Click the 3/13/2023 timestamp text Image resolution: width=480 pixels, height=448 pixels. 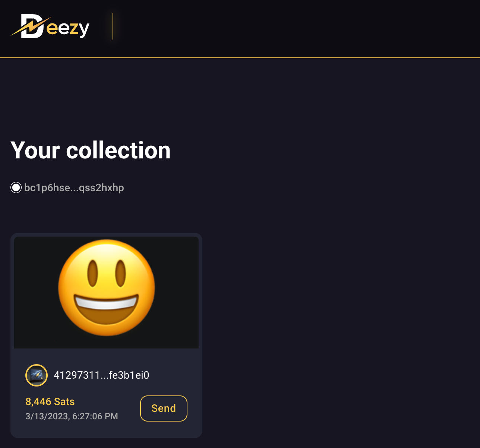pyautogui.click(x=72, y=416)
